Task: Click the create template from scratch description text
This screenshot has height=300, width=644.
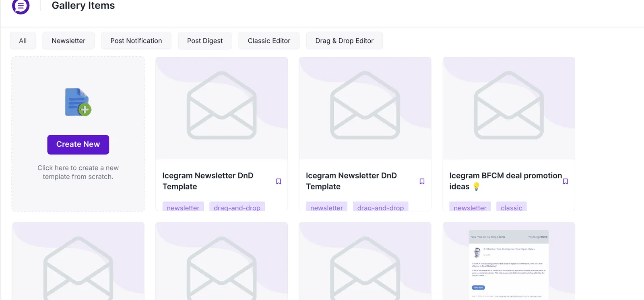Action: [x=78, y=172]
